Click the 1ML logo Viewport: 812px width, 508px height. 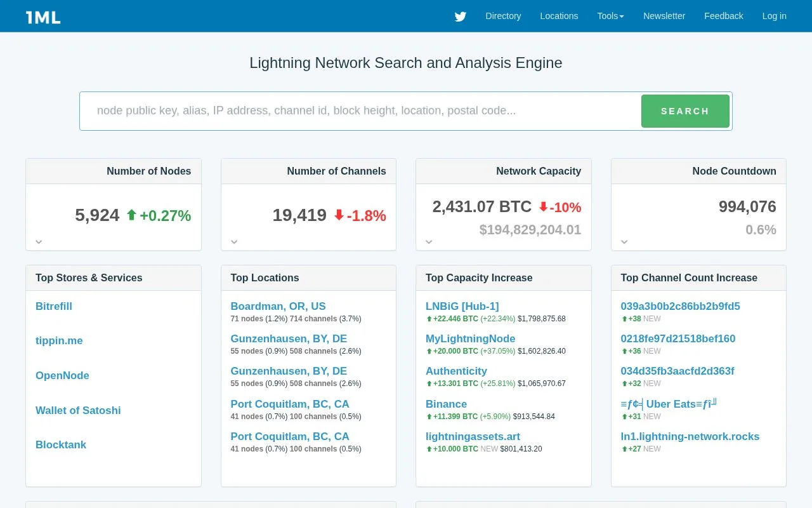(x=43, y=17)
